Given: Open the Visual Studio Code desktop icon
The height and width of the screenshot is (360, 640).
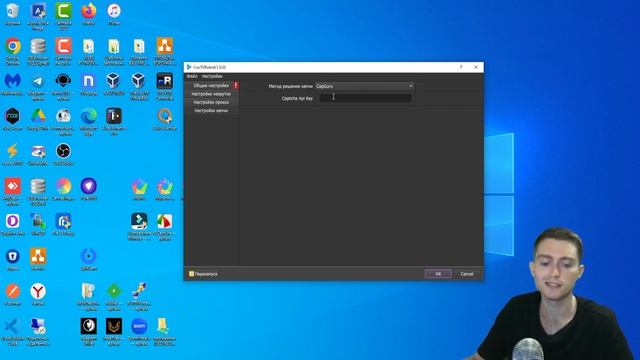Looking at the screenshot, I should 13,331.
